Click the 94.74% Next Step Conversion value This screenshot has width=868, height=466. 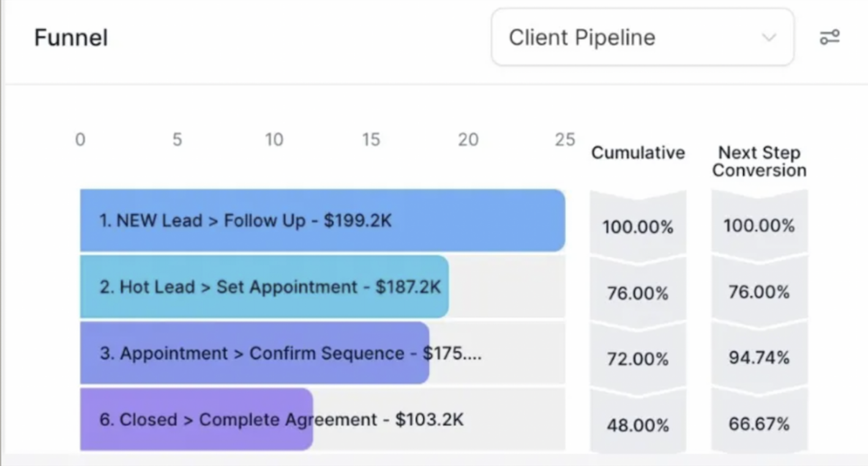click(x=759, y=358)
